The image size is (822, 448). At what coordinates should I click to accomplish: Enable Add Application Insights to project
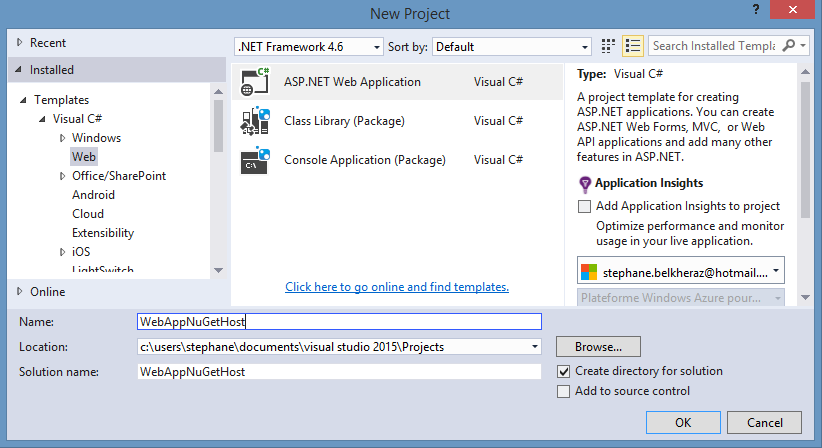click(x=584, y=206)
